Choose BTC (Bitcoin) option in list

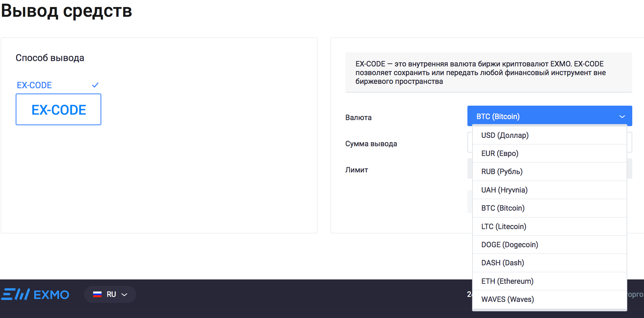tap(550, 208)
